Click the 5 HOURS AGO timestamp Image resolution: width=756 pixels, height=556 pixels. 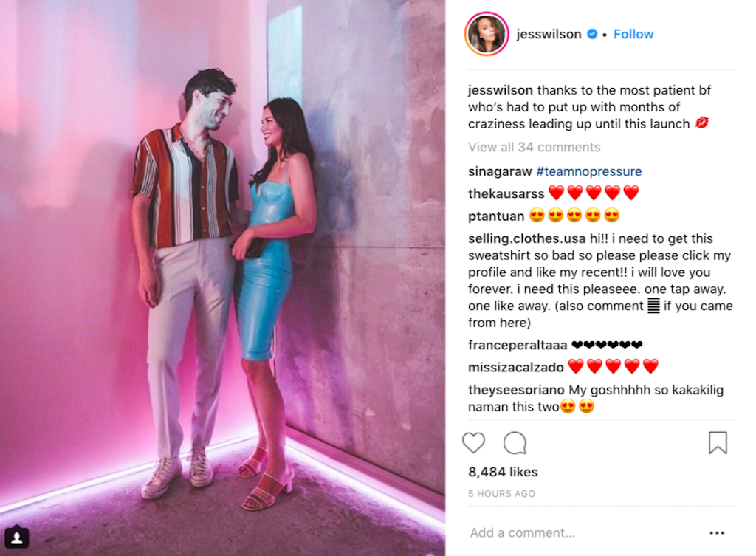click(501, 494)
